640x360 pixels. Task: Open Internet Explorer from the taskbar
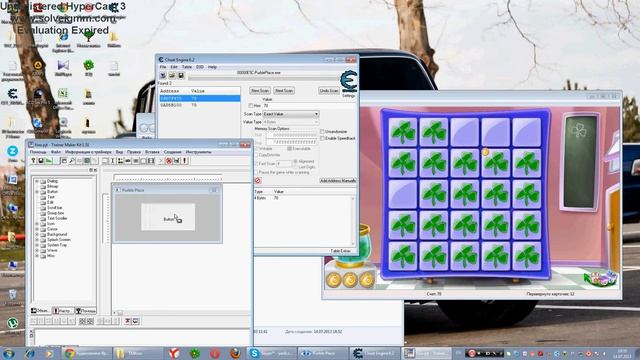pos(29,353)
